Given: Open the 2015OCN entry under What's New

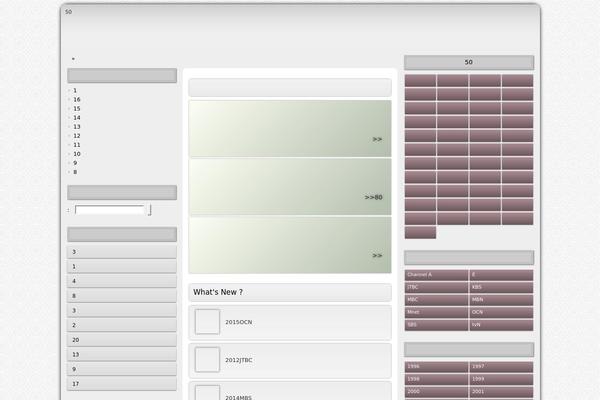Looking at the screenshot, I should click(x=290, y=322).
